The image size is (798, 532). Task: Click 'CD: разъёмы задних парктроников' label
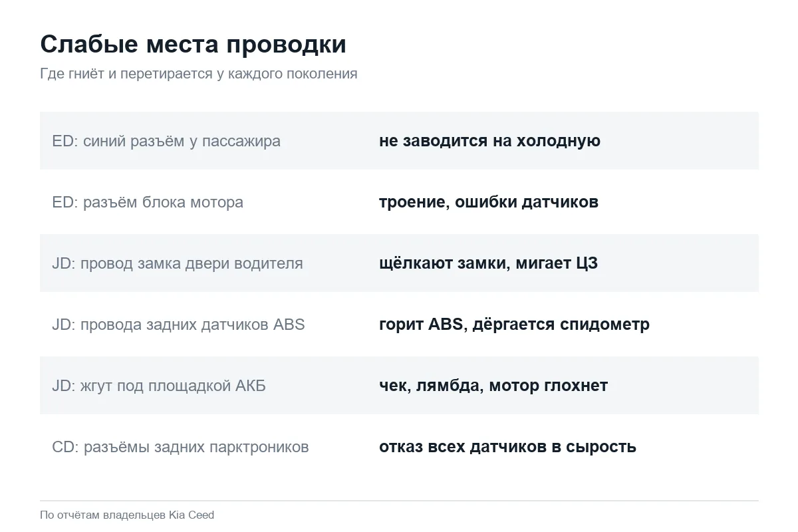coord(180,447)
